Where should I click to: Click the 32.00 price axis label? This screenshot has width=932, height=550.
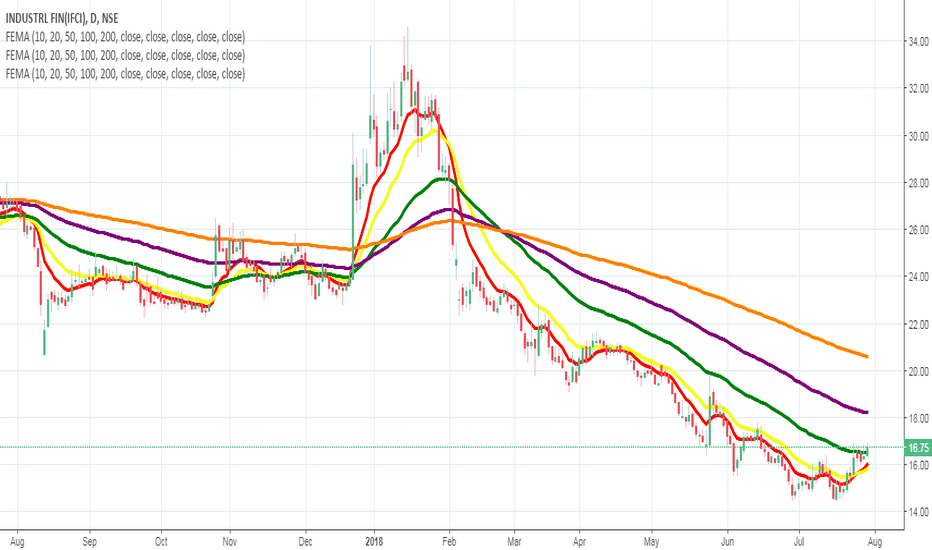tap(918, 89)
